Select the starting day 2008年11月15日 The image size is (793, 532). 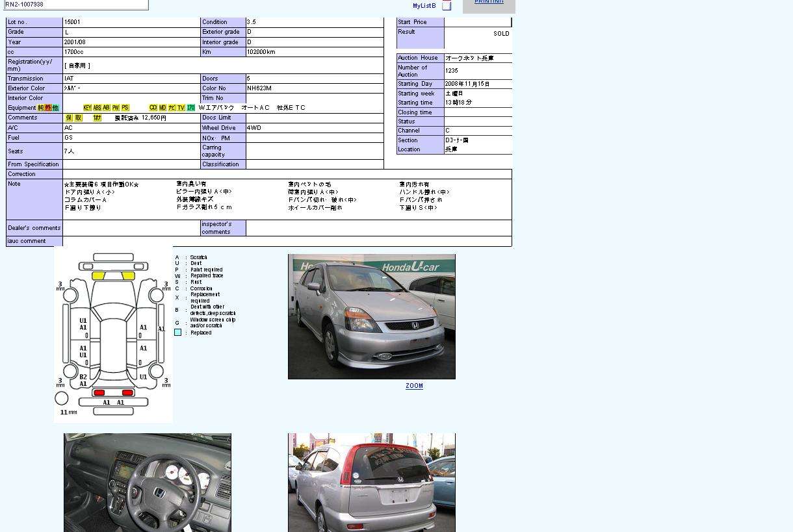click(467, 84)
